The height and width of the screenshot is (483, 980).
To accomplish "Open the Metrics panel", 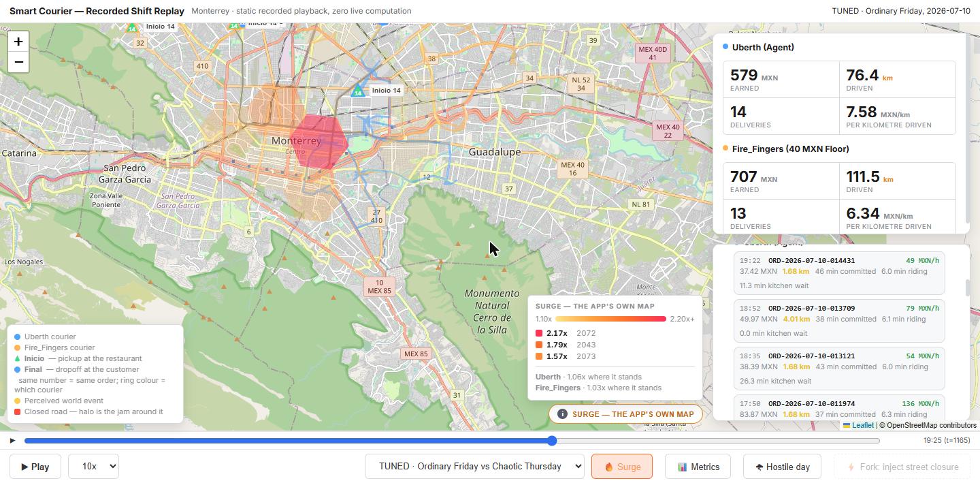I will click(698, 467).
